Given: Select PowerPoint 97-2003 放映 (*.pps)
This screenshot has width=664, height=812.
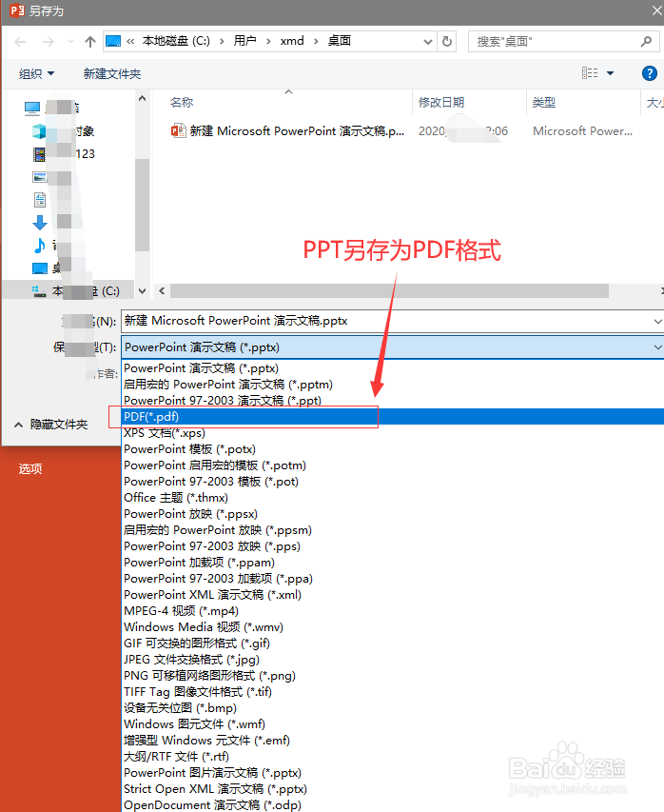Looking at the screenshot, I should click(x=393, y=545).
